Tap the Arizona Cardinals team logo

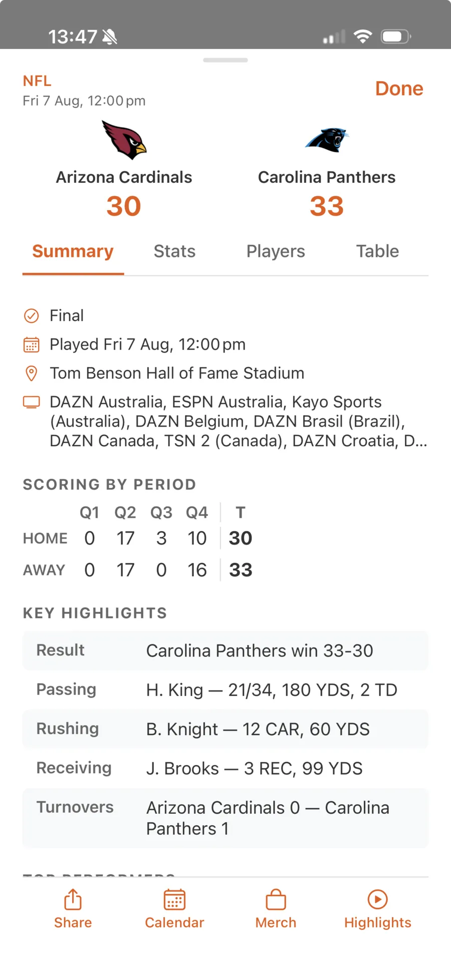tap(124, 140)
